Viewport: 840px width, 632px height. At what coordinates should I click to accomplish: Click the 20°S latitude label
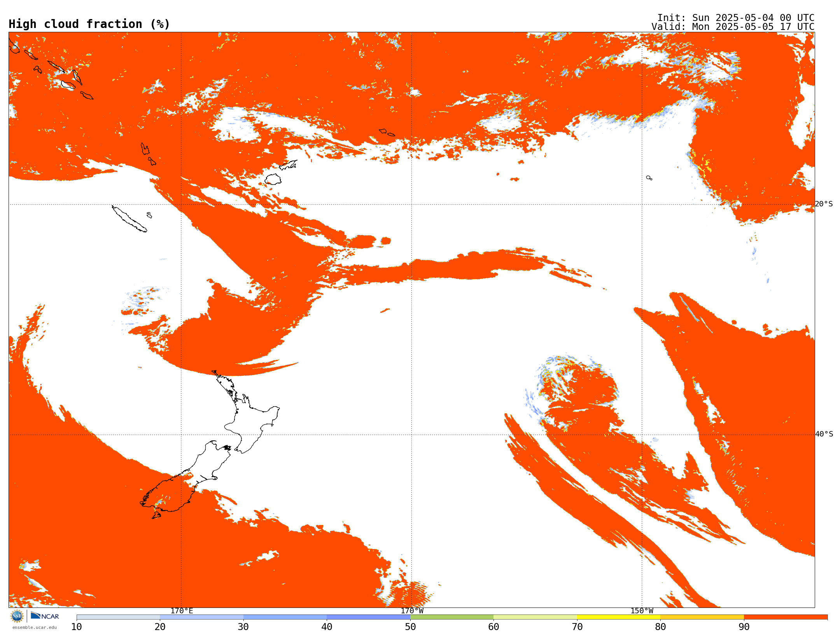(824, 204)
